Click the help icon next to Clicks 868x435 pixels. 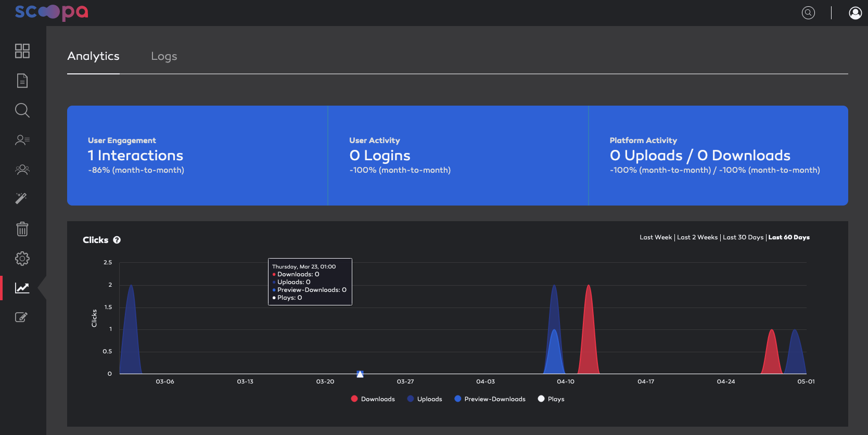click(x=117, y=240)
